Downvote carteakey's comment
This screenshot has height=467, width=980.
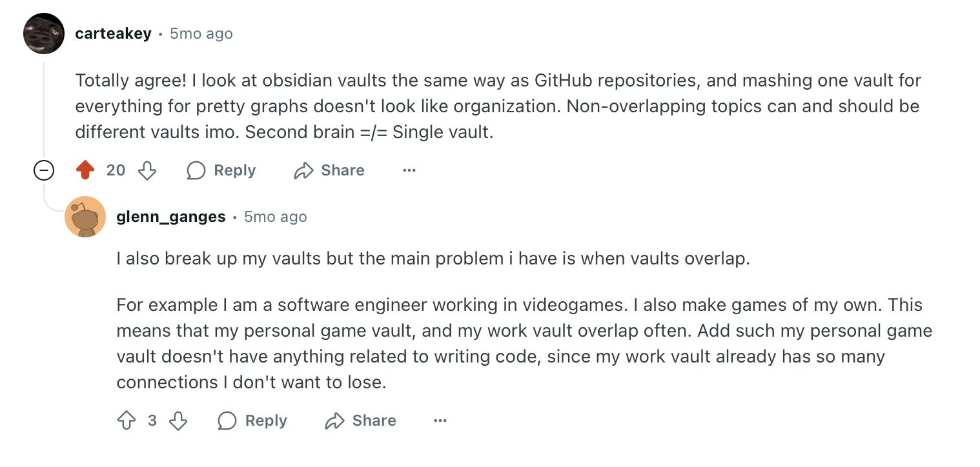point(148,170)
